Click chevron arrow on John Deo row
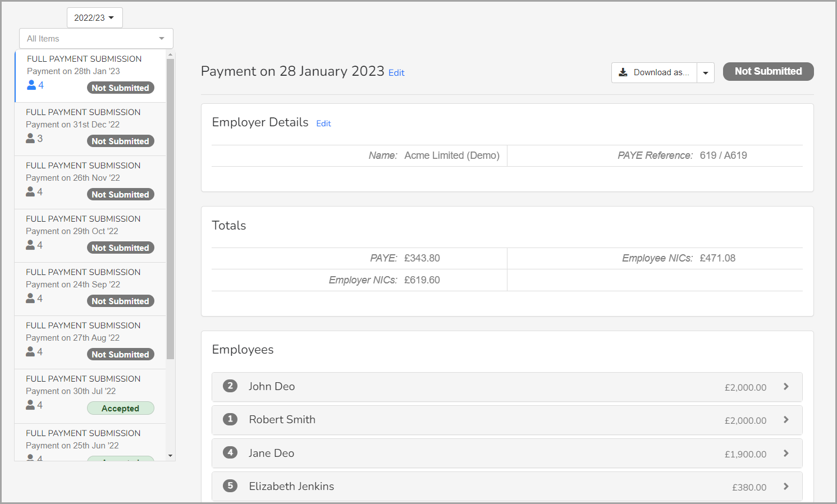The width and height of the screenshot is (837, 504). (x=786, y=387)
